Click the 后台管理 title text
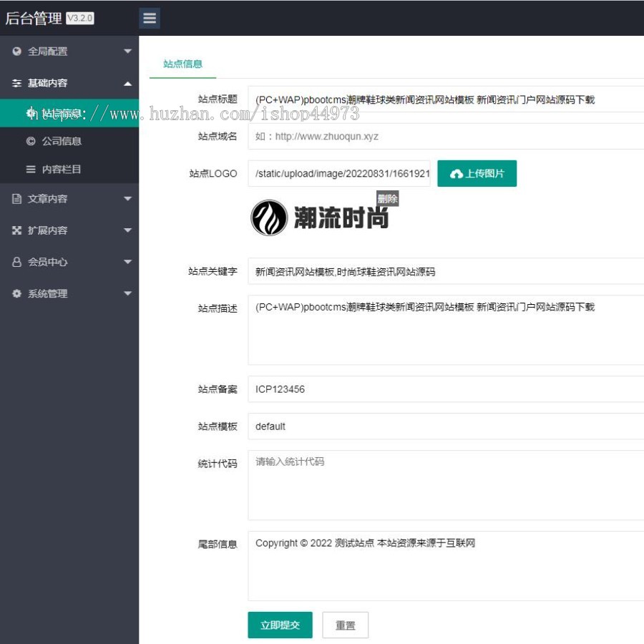Viewport: 644px width, 644px height. point(34,18)
